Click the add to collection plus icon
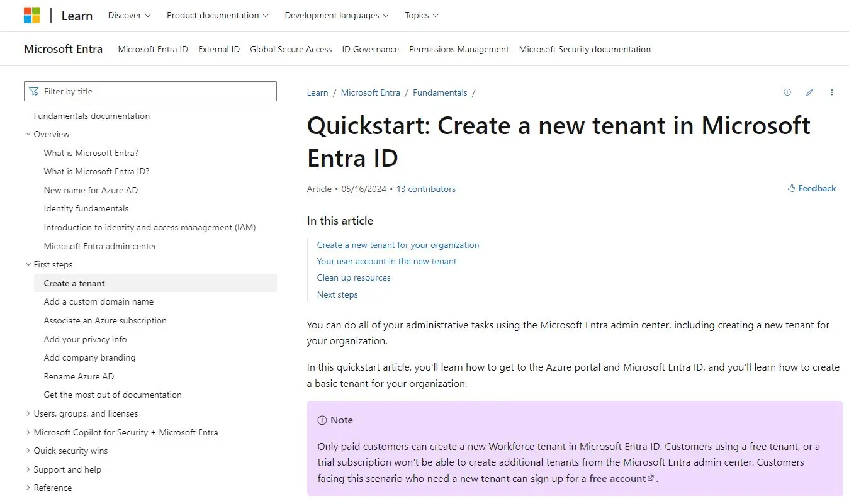 (x=787, y=92)
